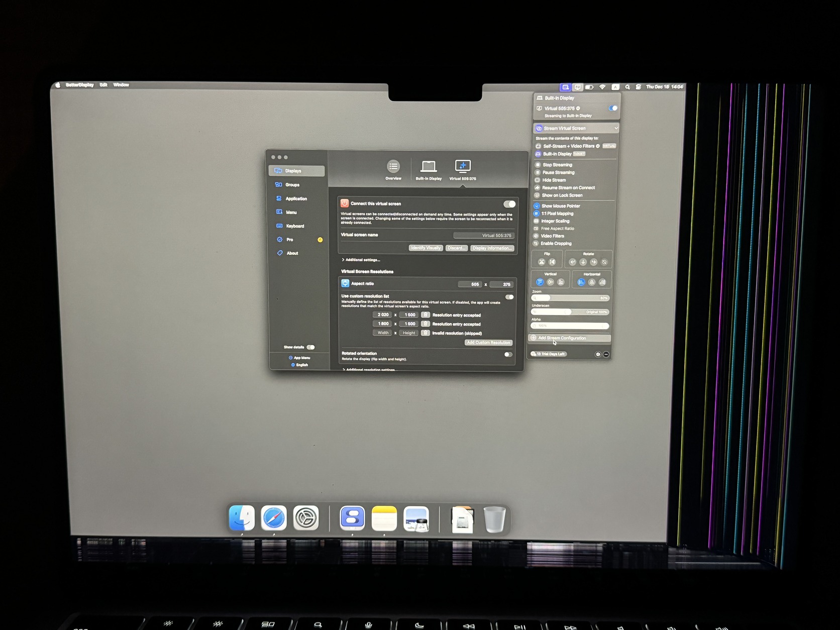Click the rotate right arrow in Rotate group
Screen dimensions: 840x630
click(x=593, y=262)
